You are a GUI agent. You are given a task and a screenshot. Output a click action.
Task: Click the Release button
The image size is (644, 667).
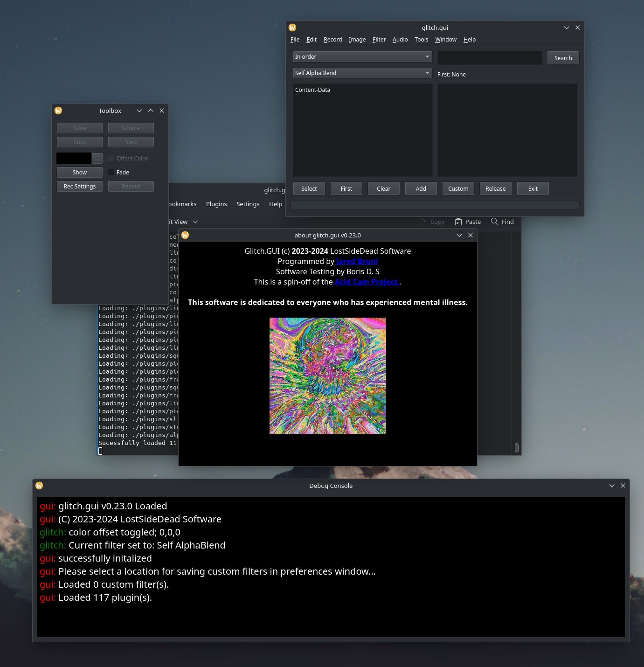point(495,188)
